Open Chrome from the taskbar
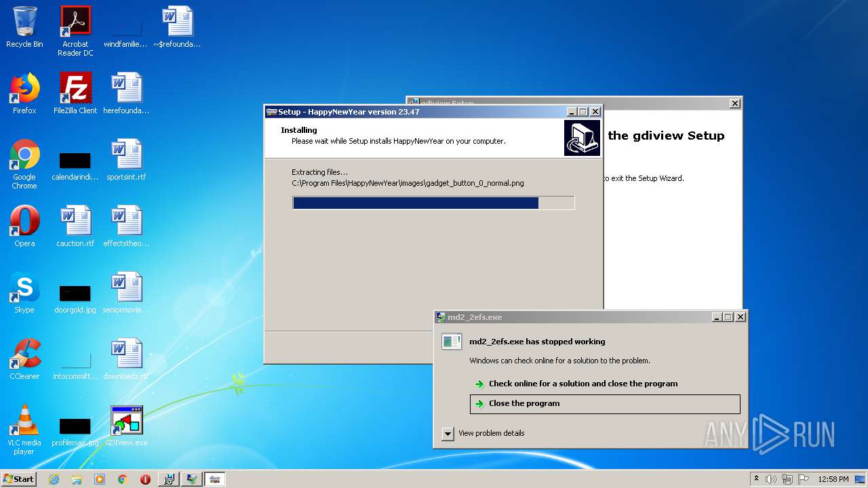 123,479
